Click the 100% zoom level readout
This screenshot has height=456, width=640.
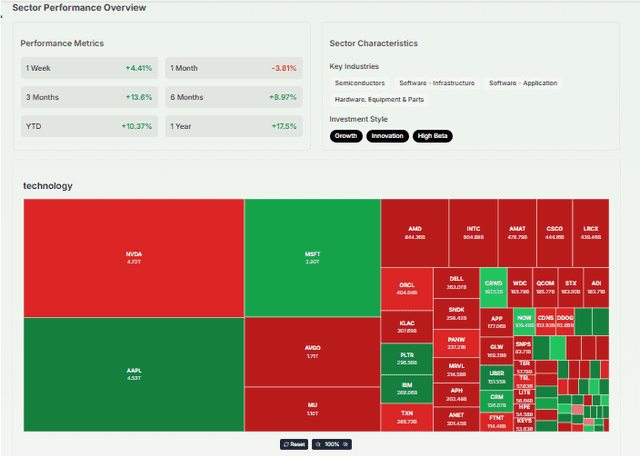pyautogui.click(x=332, y=444)
